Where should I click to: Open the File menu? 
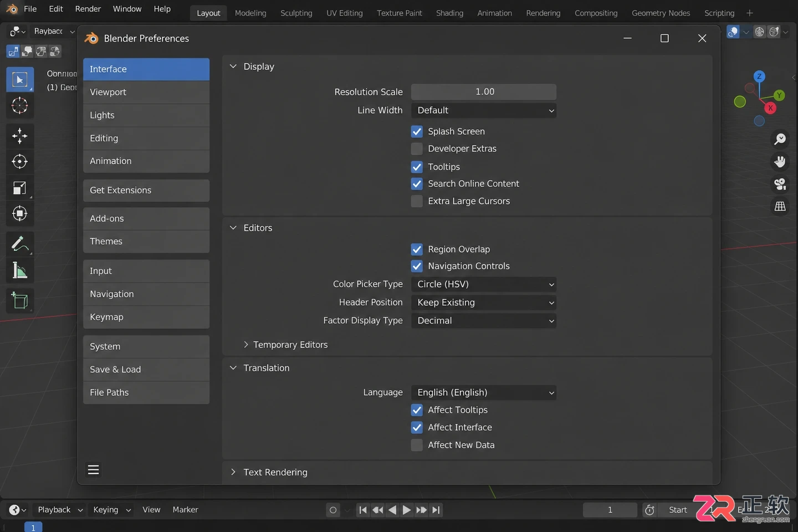(x=30, y=9)
